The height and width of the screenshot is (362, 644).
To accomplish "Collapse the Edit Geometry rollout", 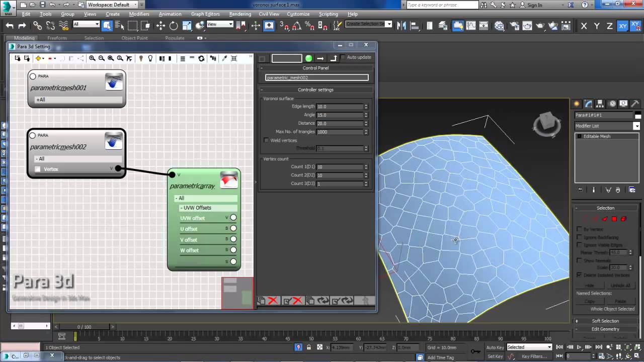I will point(605,329).
